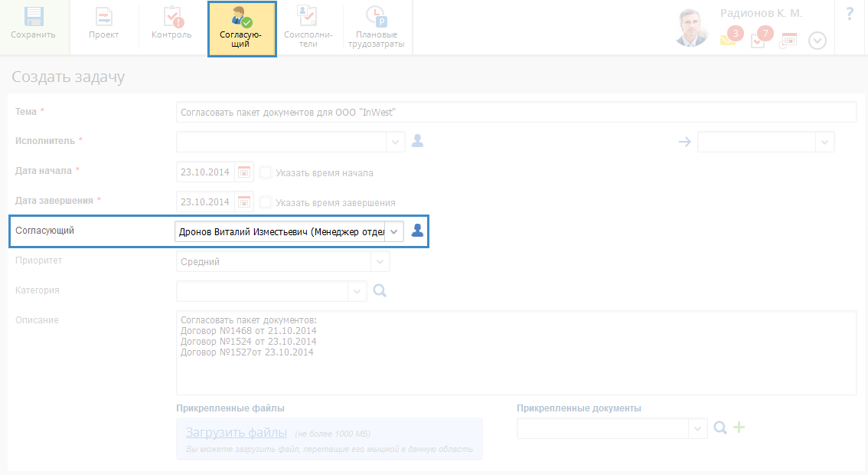Open user picker icon next to Исполнитель
Screen dimensions: 868x475
[x=417, y=141]
